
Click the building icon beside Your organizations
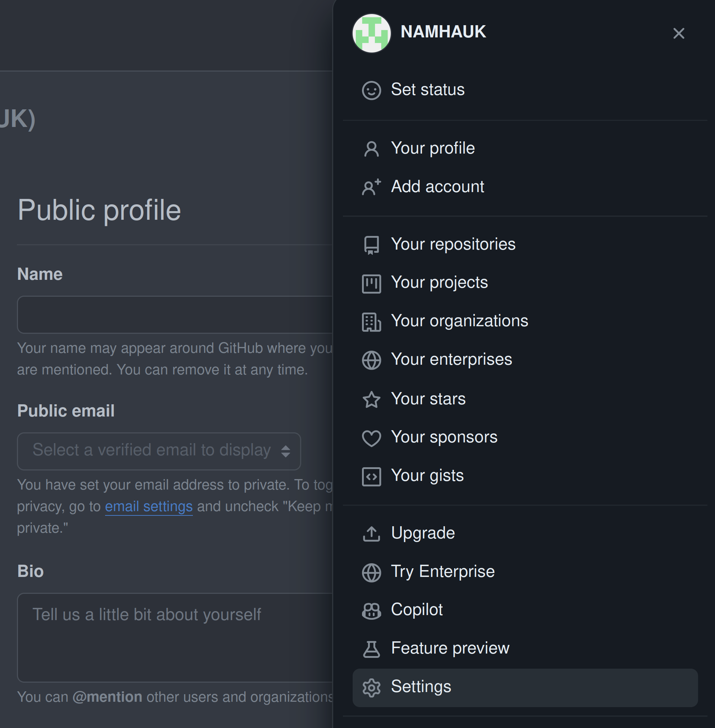[x=371, y=322]
